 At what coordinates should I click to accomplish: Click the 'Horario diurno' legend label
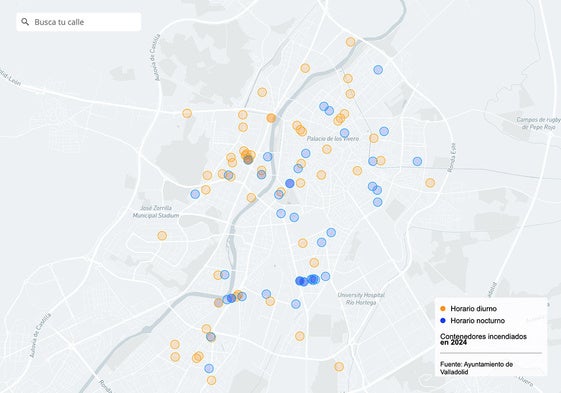pos(473,309)
